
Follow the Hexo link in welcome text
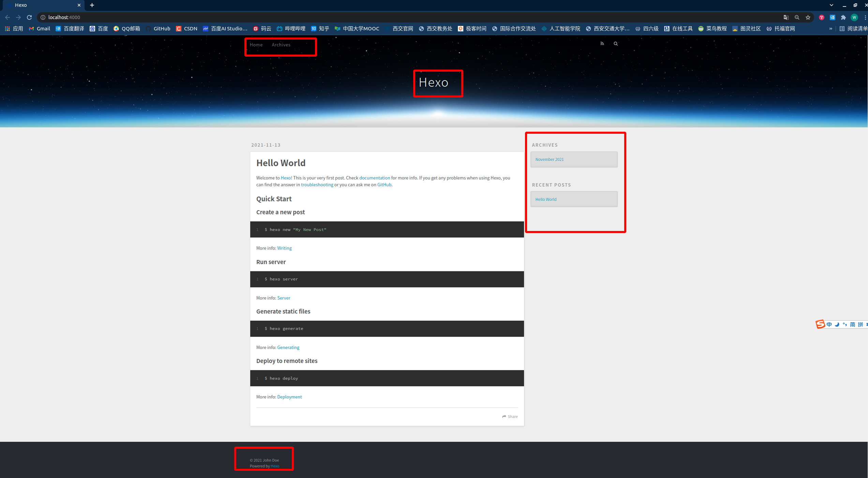[x=286, y=178]
